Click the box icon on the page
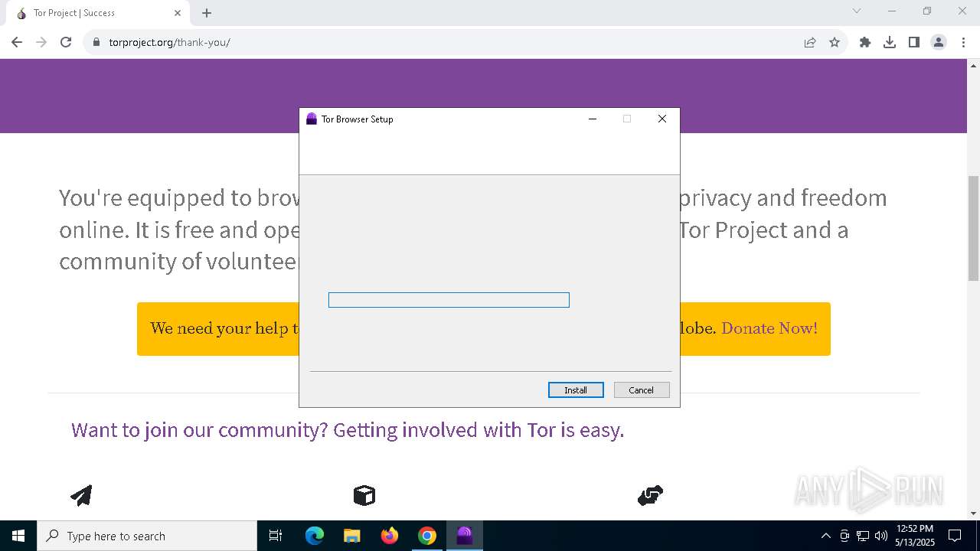This screenshot has width=980, height=551. 364,495
